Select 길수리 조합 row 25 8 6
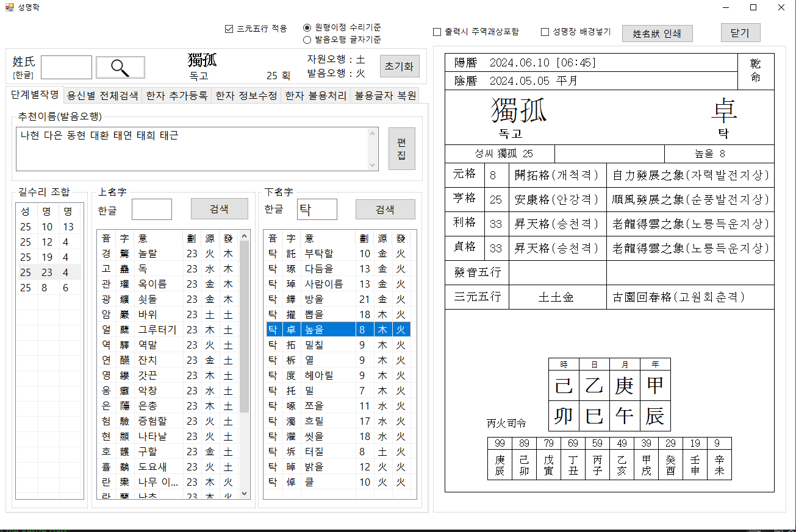Image resolution: width=796 pixels, height=532 pixels. [49, 288]
